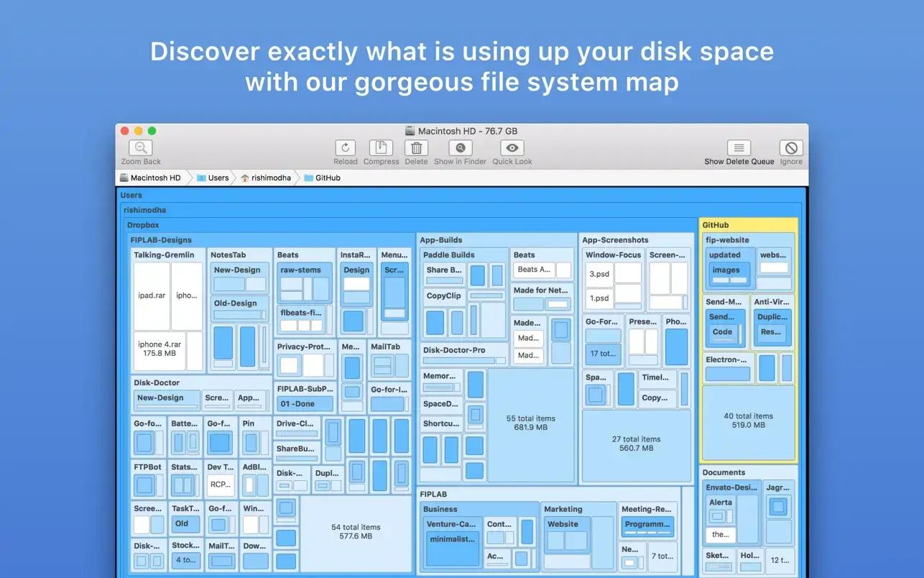Click the Dropbox section header
This screenshot has height=578, width=924.
tap(144, 225)
